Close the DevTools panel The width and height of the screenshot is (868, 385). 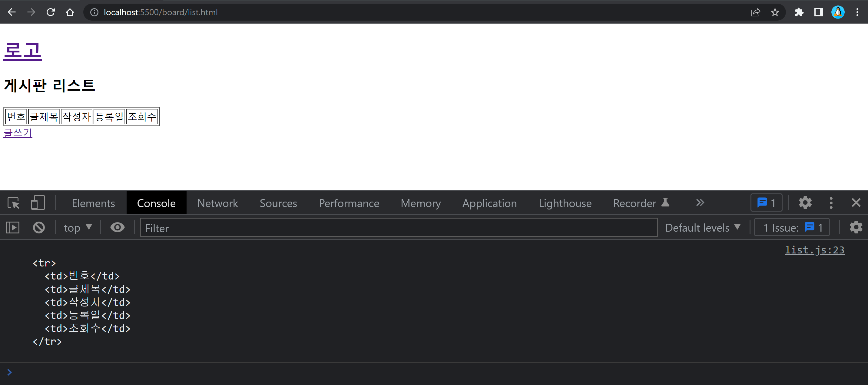856,203
